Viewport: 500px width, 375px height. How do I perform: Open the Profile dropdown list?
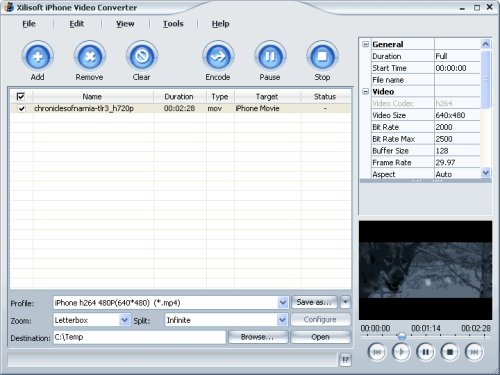[x=283, y=303]
